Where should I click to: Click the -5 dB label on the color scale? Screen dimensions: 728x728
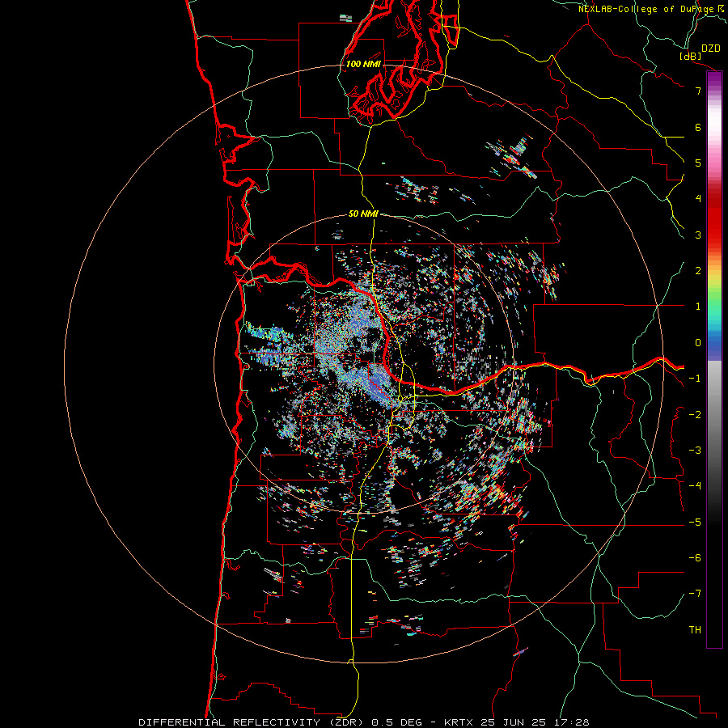click(695, 523)
